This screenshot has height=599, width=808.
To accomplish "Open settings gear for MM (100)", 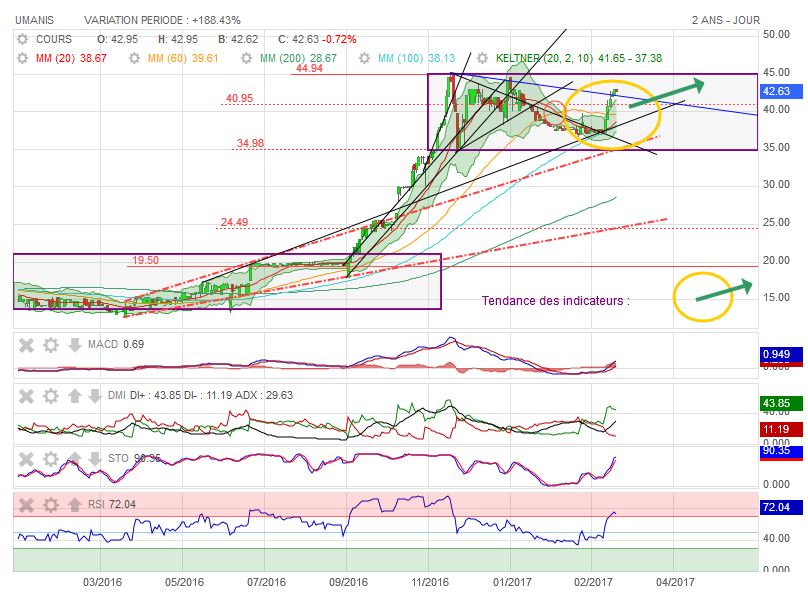I will coord(364,58).
